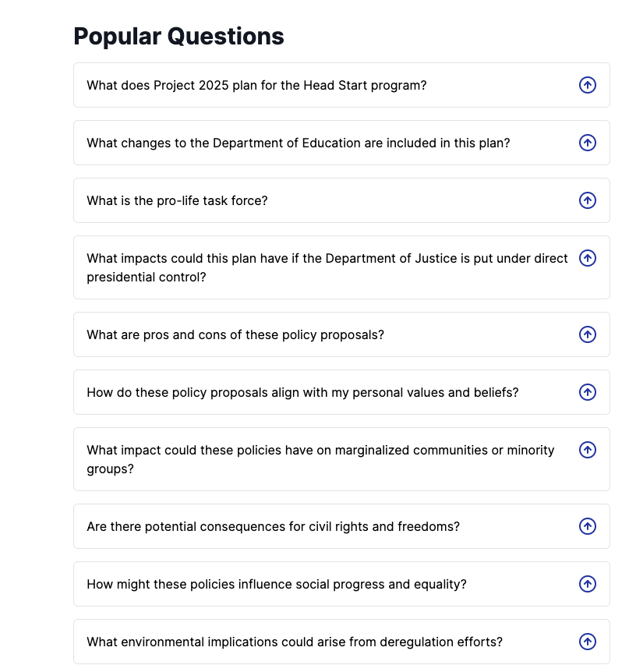Select the social progress and equality question
This screenshot has width=629, height=672.
[277, 584]
